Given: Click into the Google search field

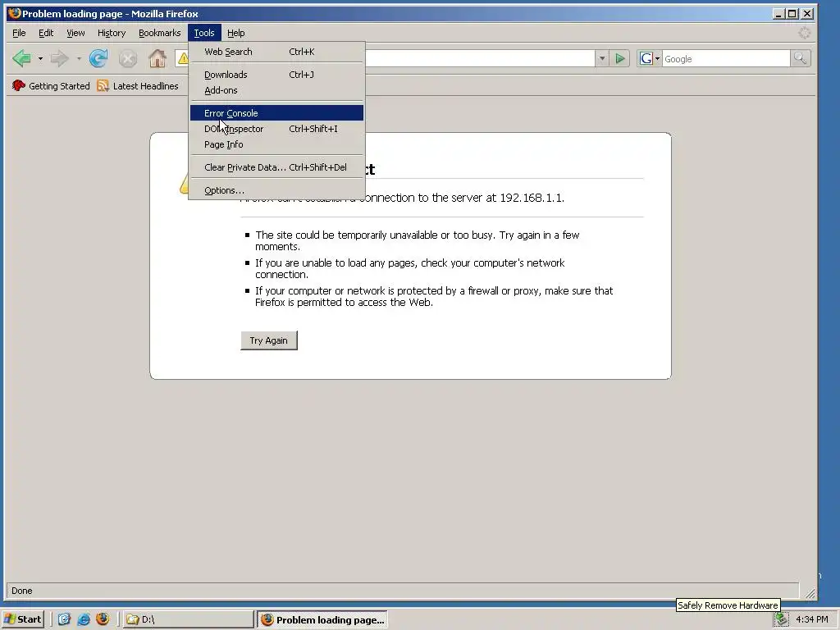Looking at the screenshot, I should point(725,58).
